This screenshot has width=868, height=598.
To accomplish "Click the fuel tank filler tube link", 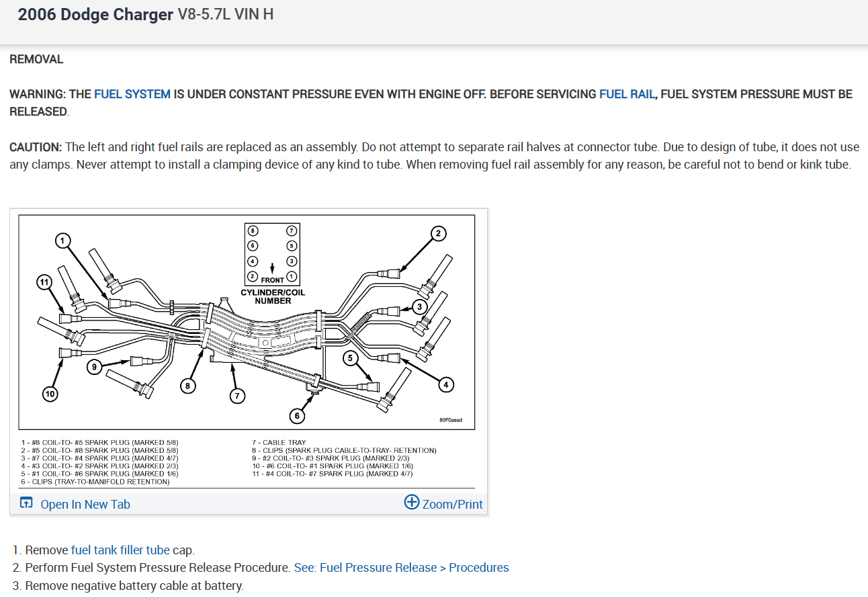I will 120,550.
